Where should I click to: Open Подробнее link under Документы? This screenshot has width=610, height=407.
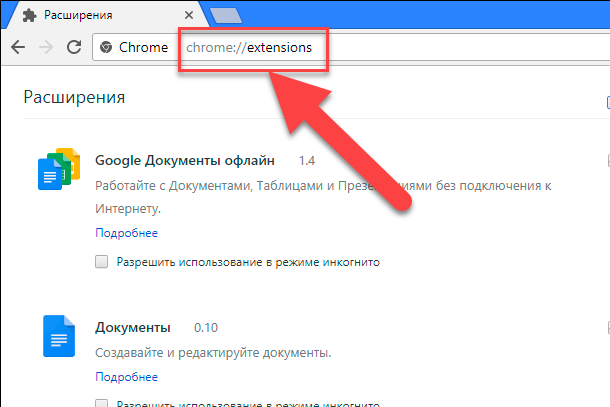[x=126, y=377]
